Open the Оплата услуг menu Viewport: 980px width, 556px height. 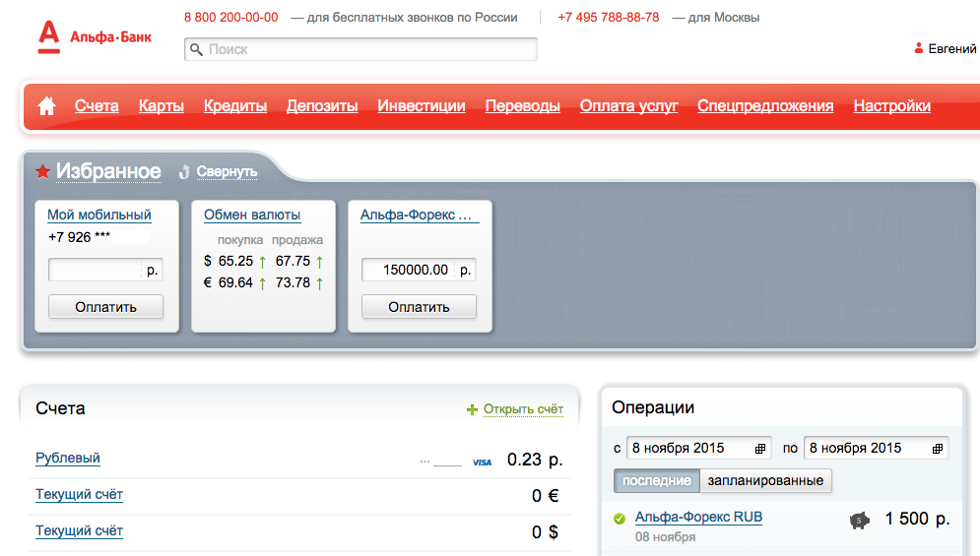[x=628, y=106]
